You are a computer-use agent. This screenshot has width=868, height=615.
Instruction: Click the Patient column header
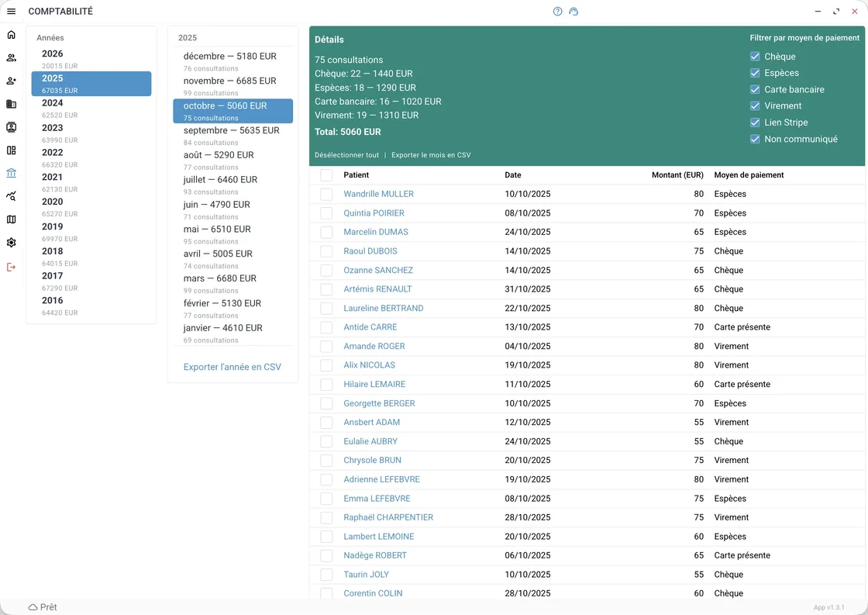[356, 175]
